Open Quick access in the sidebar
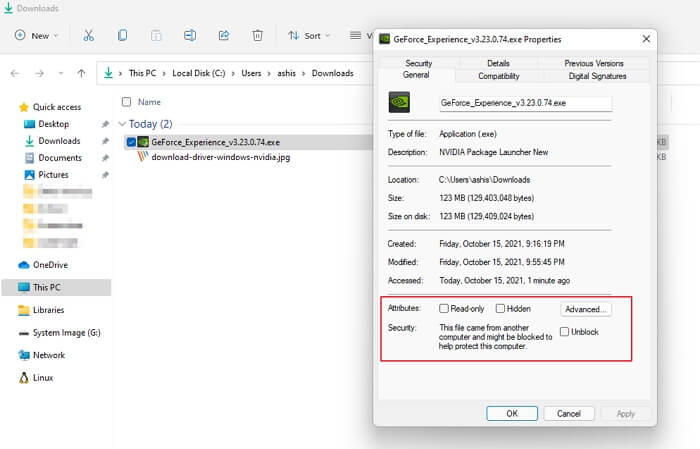Screen dimensions: 700x449 pos(50,107)
